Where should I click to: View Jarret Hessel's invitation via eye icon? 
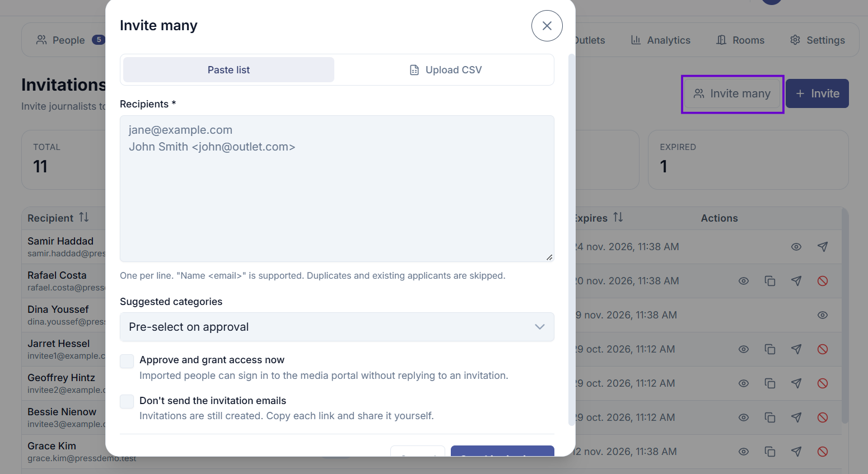pos(744,349)
